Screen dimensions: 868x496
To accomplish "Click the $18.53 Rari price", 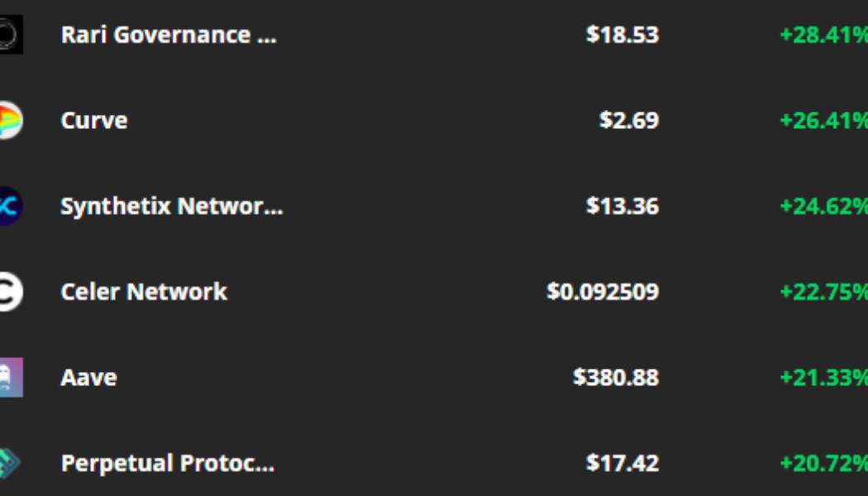I will [622, 35].
